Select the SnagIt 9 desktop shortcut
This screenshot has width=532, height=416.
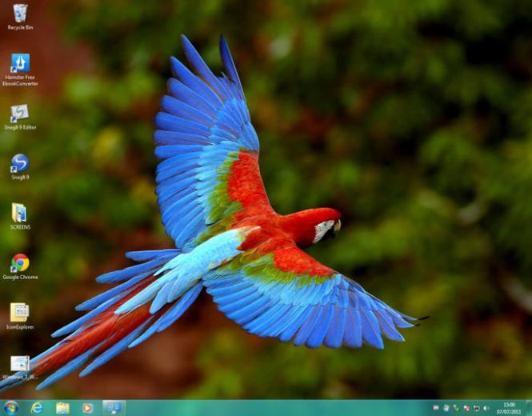20,167
